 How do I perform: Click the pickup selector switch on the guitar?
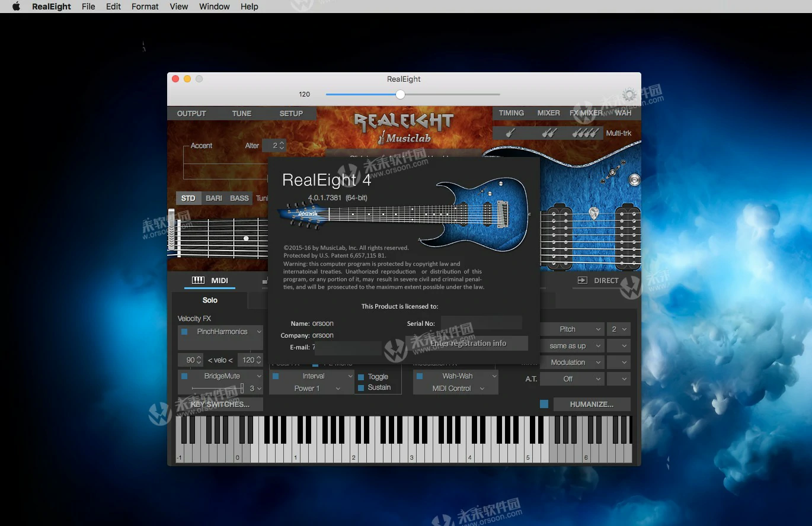[x=612, y=172]
